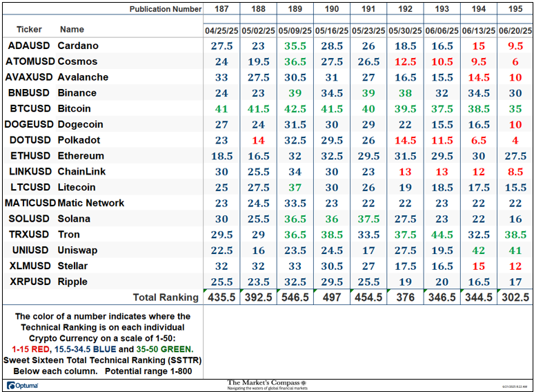The image size is (534, 392).
Task: Click the Uniswap name cell
Action: tap(78, 250)
